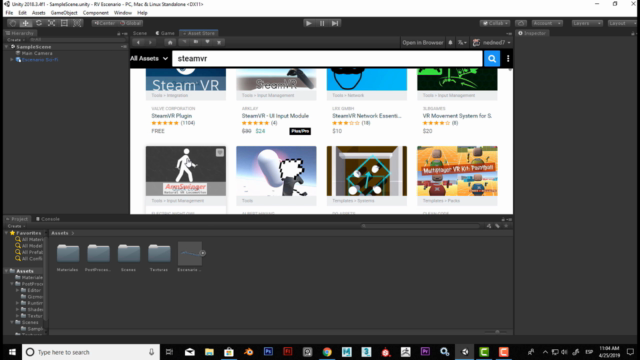Open Windows Start menu
640x360 pixels.
click(12, 352)
